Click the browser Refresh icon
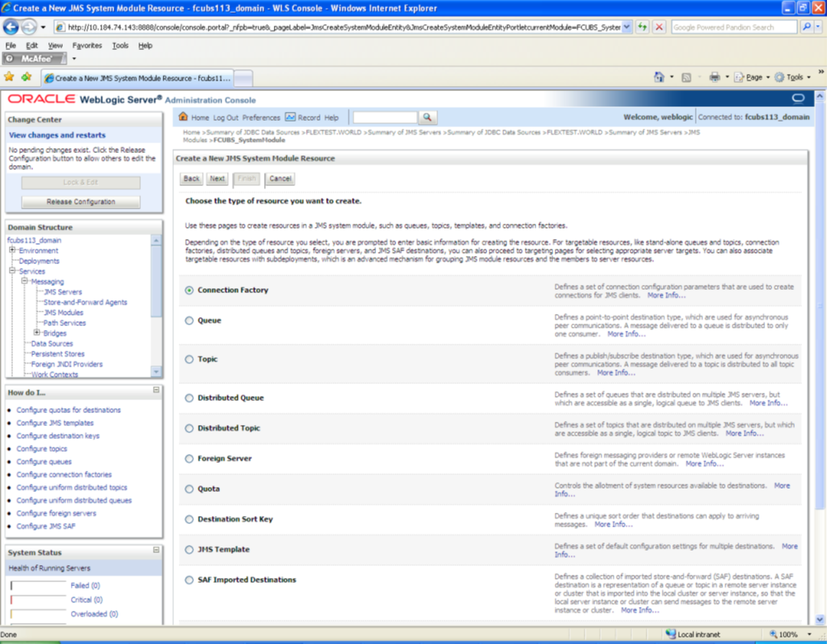This screenshot has width=827, height=644. tap(642, 27)
